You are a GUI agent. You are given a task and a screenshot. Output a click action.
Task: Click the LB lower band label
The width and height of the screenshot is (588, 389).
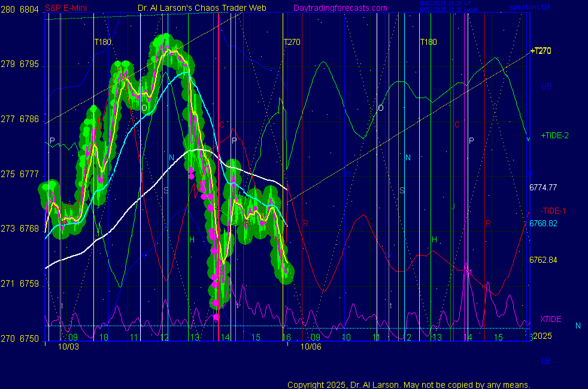pos(545,361)
